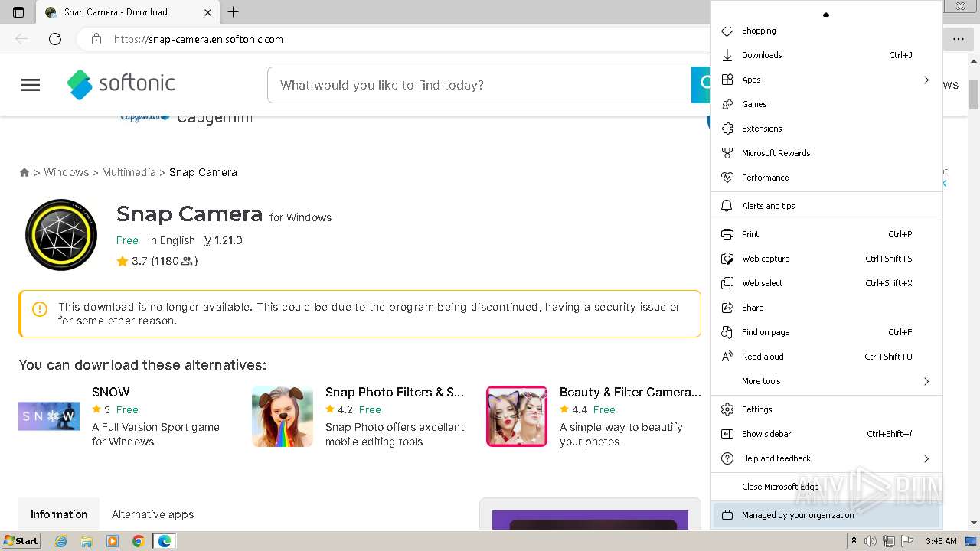Launch Chrome from taskbar
This screenshot has height=551, width=980.
138,541
